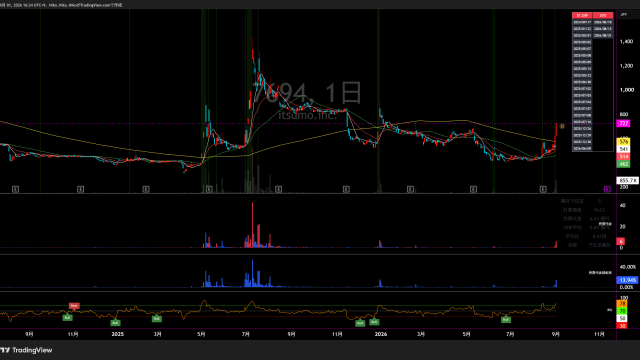Click the orange 78 RSI value label
640x360 pixels.
point(623,304)
